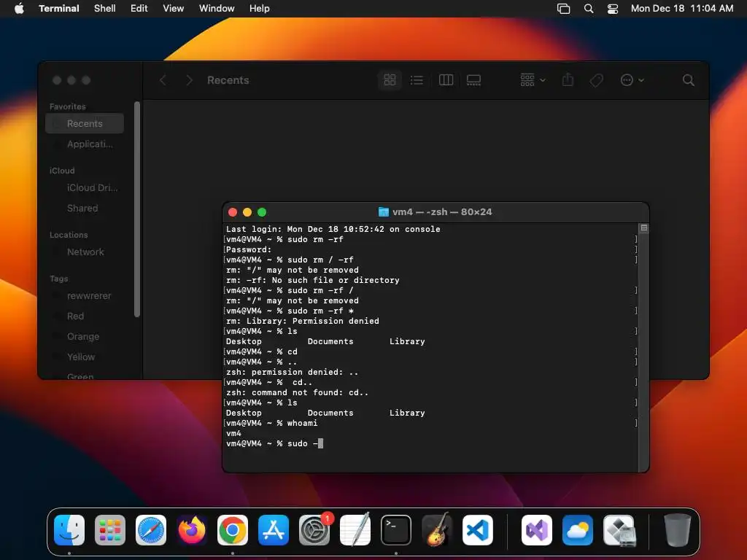Switch Finder to icon view
Screen dimensions: 747x560
point(390,80)
